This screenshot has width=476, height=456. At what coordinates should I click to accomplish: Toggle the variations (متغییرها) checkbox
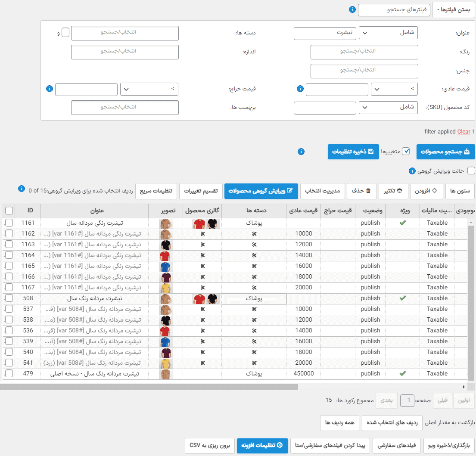click(x=406, y=152)
